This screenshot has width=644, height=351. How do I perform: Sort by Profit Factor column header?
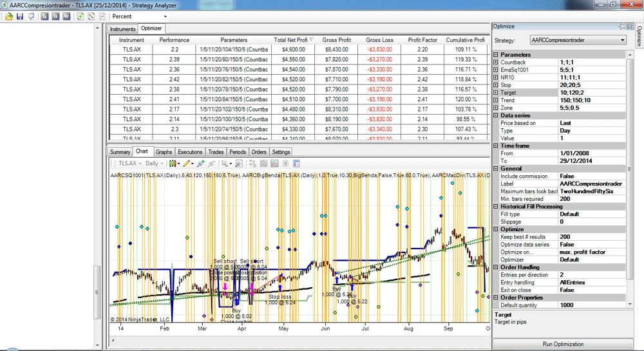pos(422,40)
